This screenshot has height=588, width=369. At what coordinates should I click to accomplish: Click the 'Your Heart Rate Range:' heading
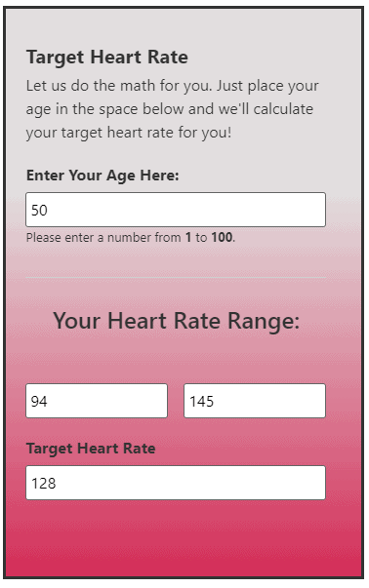pyautogui.click(x=176, y=322)
